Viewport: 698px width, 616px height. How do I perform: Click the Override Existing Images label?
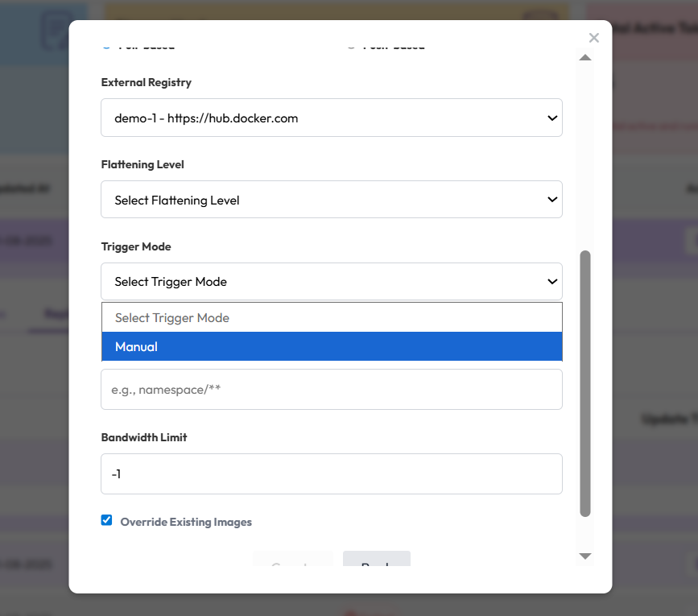coord(186,522)
